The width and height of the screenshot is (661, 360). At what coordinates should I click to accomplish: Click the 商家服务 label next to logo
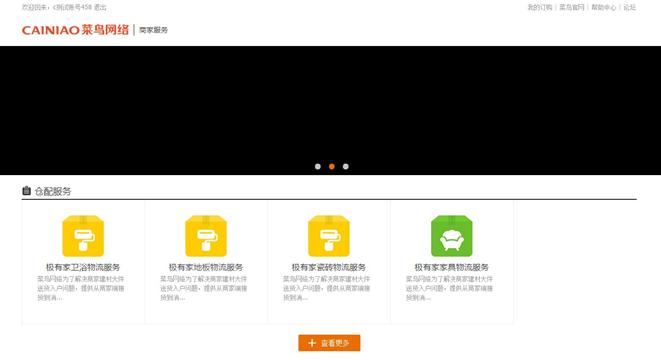click(x=153, y=30)
